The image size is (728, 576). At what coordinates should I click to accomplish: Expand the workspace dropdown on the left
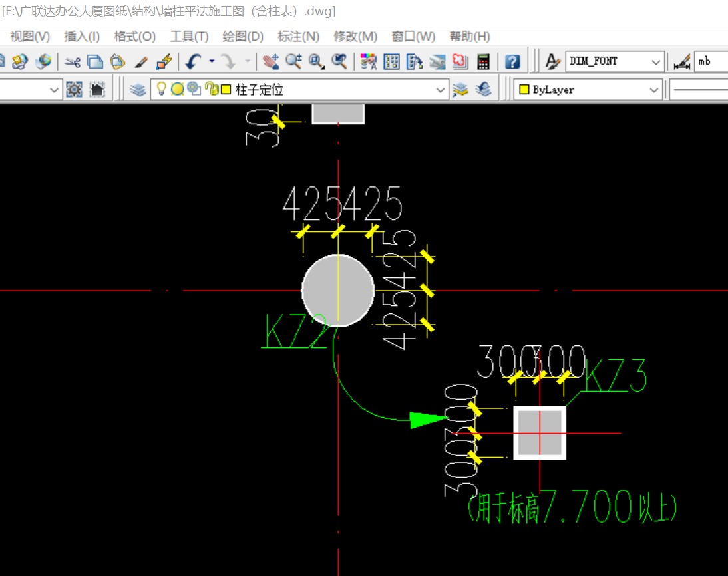54,90
